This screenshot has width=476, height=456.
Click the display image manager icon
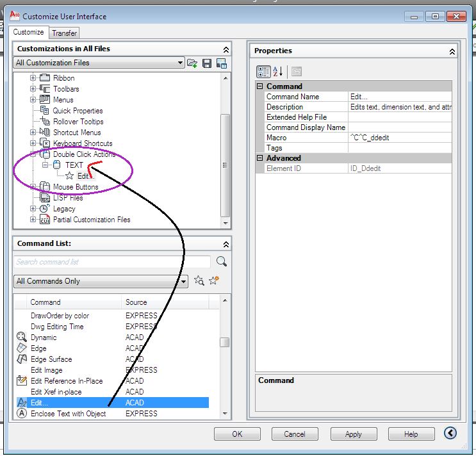222,63
